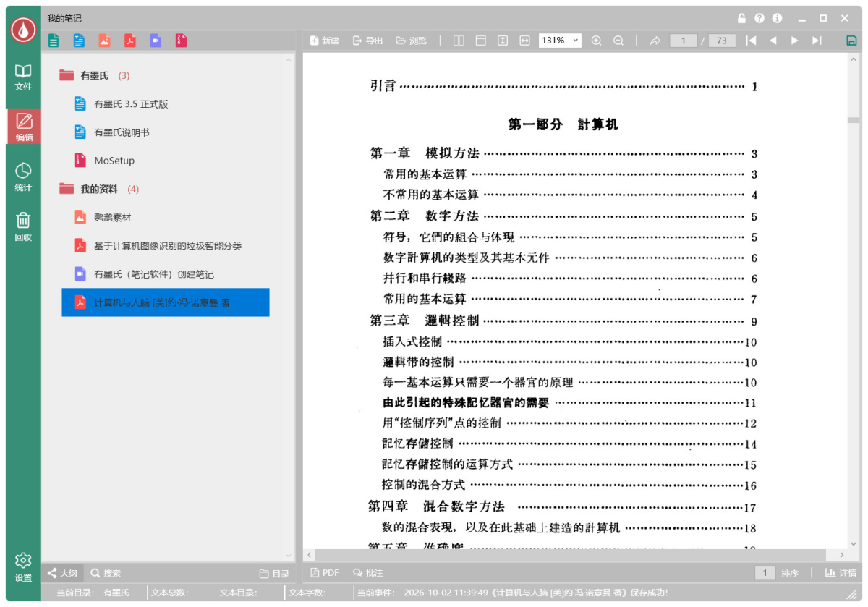Open the 文件 section in sidebar
The width and height of the screenshot is (868, 607).
click(x=23, y=77)
